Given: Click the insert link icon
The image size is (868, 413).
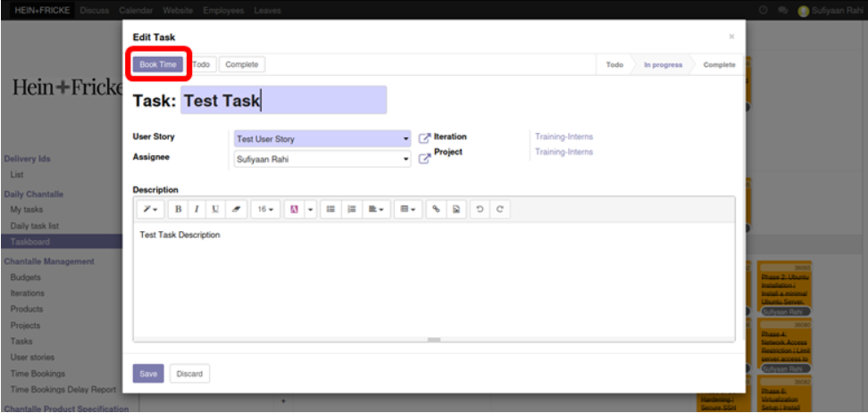Looking at the screenshot, I should pyautogui.click(x=437, y=209).
